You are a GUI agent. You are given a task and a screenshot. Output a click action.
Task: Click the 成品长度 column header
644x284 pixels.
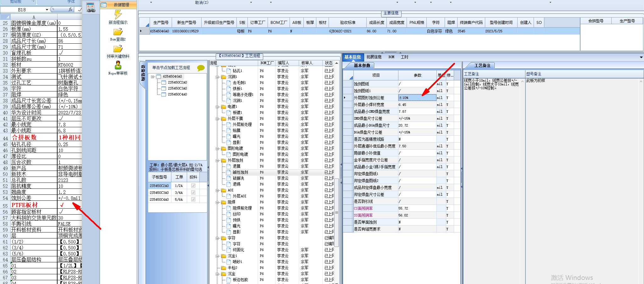coord(376,23)
